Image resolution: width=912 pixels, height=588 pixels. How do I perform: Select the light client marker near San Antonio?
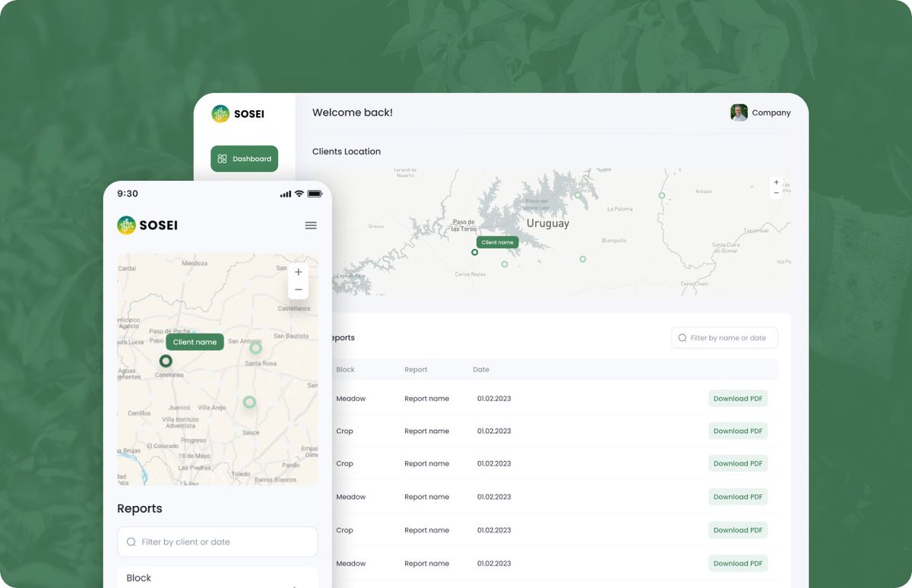(x=255, y=348)
